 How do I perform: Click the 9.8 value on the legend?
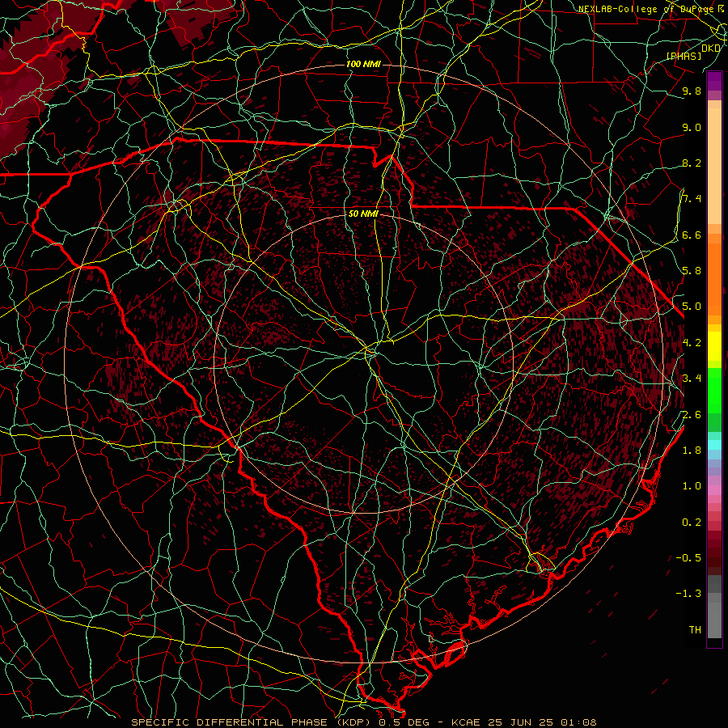(x=692, y=91)
